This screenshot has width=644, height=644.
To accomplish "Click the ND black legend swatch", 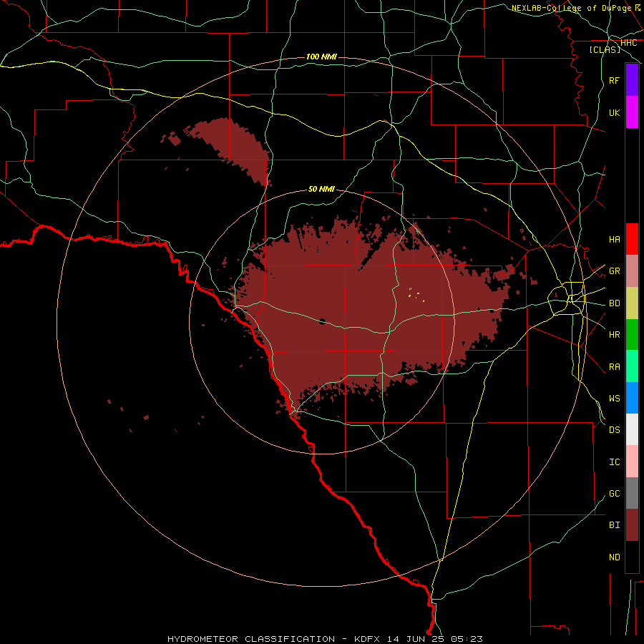I will tap(632, 557).
